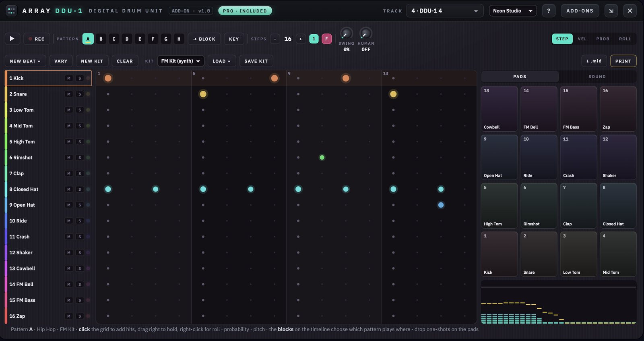Viewport: 644px width, 341px height.
Task: Click the blue Open Hat hit
Action: pyautogui.click(x=441, y=205)
